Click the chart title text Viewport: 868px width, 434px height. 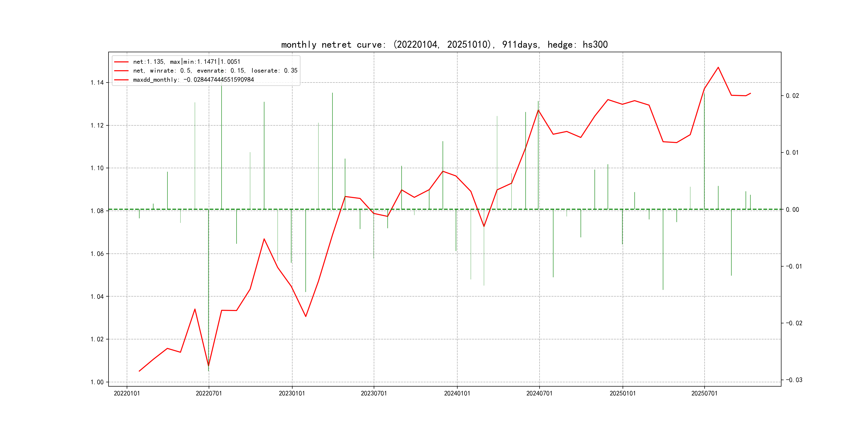click(x=444, y=44)
